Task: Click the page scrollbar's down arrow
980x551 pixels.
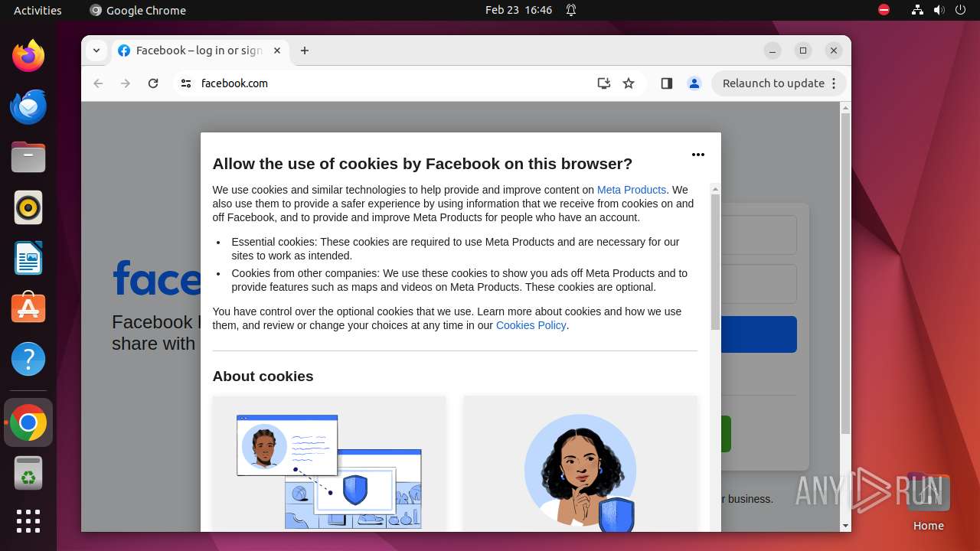Action: click(x=845, y=526)
